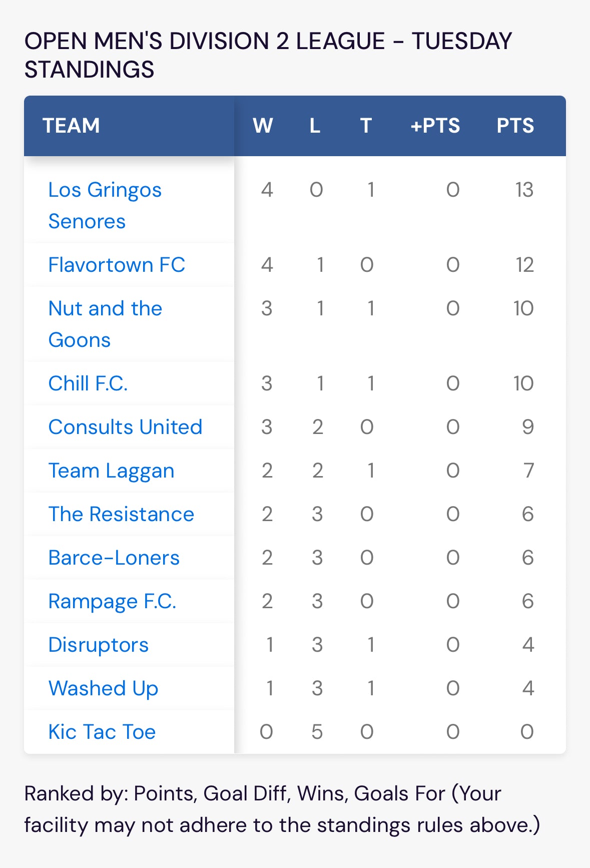Open the Chill F.C. team link
Screen dimensions: 590x868
[88, 383]
